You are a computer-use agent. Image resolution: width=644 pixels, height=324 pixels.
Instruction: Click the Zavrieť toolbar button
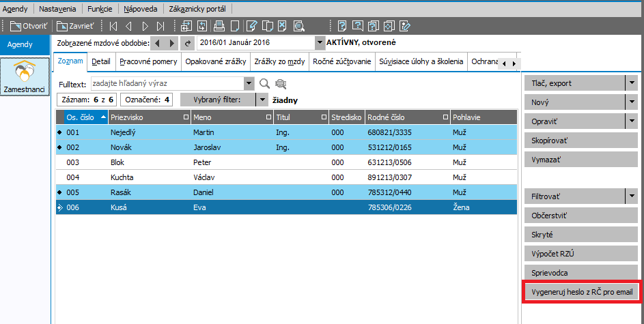tap(75, 26)
